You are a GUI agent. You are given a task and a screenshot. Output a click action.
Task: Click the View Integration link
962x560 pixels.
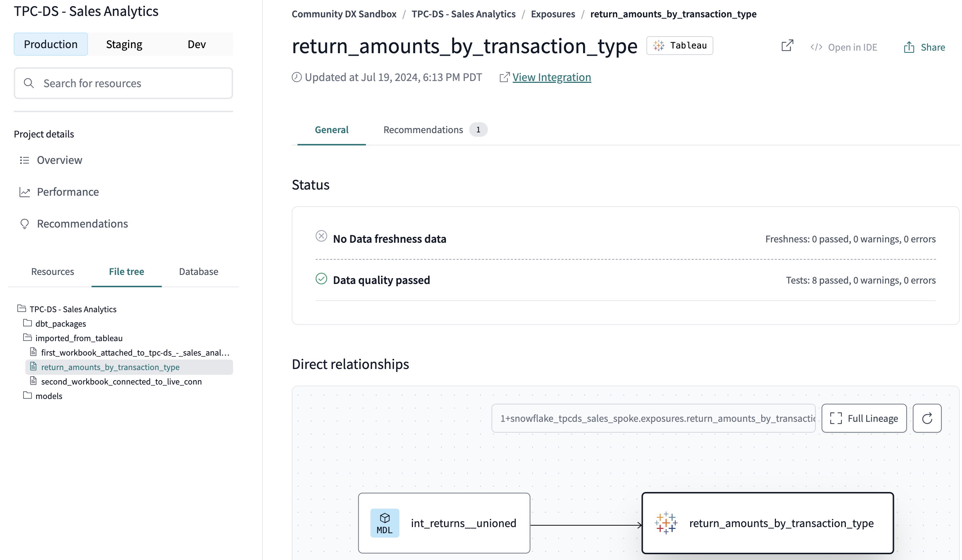(x=551, y=77)
